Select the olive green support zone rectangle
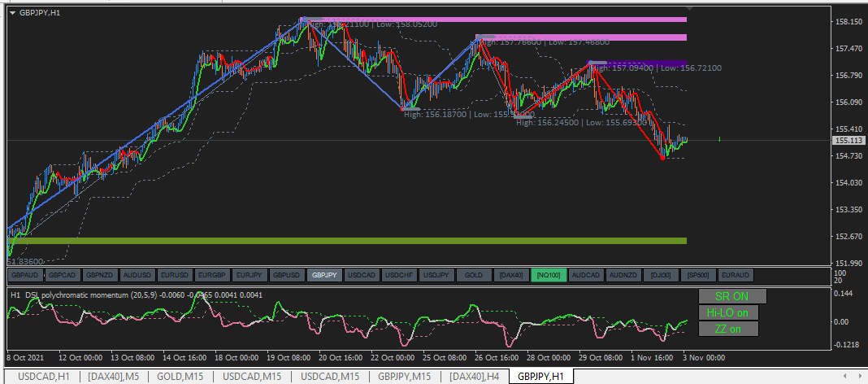 (347, 241)
